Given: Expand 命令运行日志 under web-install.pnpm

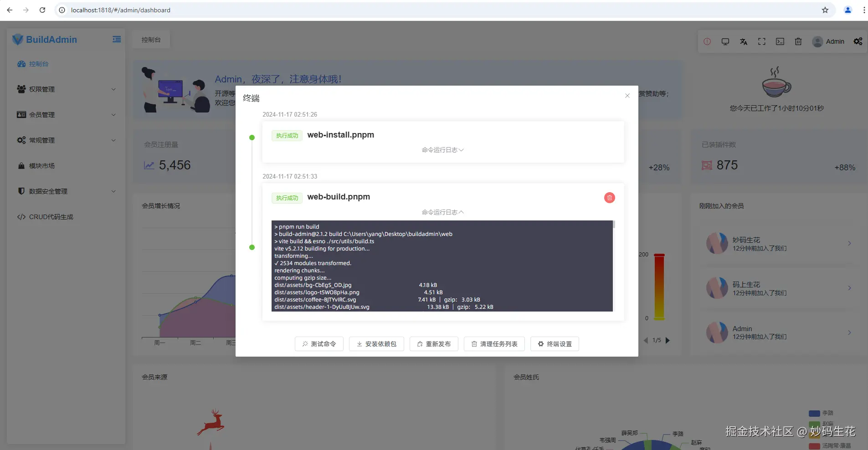Looking at the screenshot, I should (442, 150).
